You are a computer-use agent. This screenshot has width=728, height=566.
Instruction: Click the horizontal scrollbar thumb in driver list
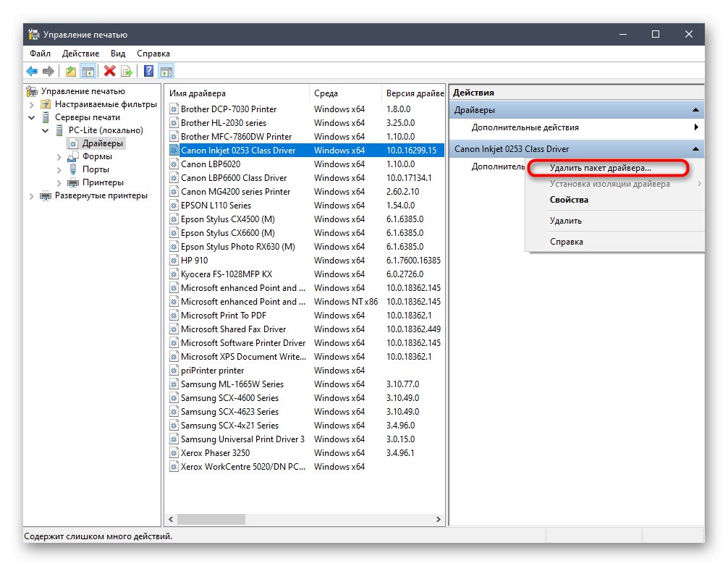[211, 519]
